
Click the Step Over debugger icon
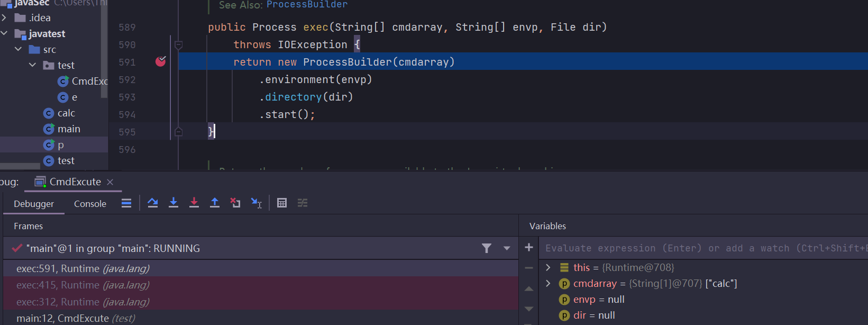tap(153, 203)
